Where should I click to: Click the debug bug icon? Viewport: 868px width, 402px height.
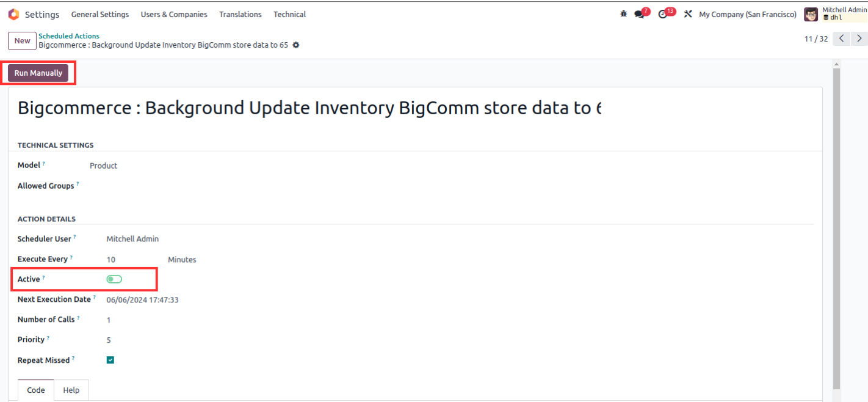point(623,14)
